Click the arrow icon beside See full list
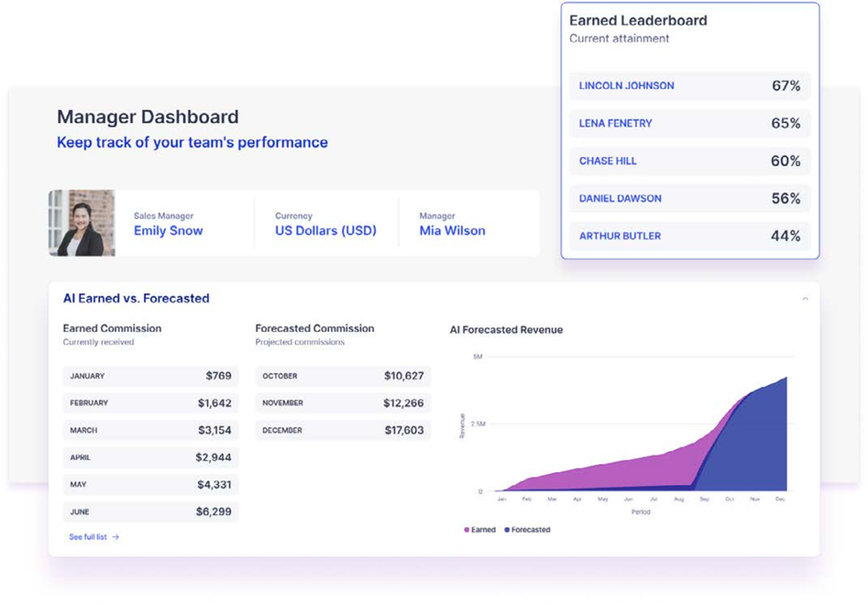The width and height of the screenshot is (868, 605). pos(115,537)
